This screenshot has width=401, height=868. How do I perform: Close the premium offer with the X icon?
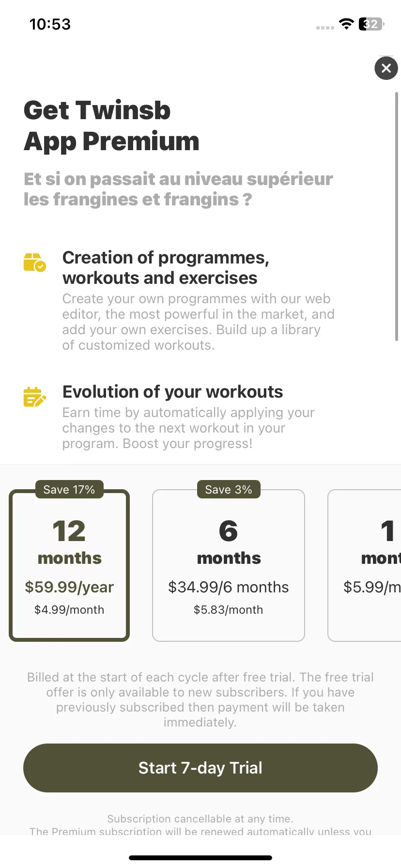pos(386,68)
